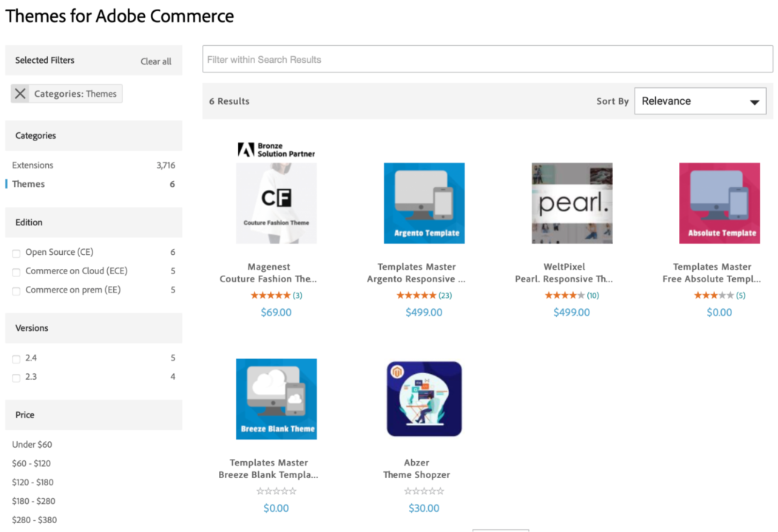Click Clear all filters link
The height and width of the screenshot is (532, 778).
click(x=156, y=61)
